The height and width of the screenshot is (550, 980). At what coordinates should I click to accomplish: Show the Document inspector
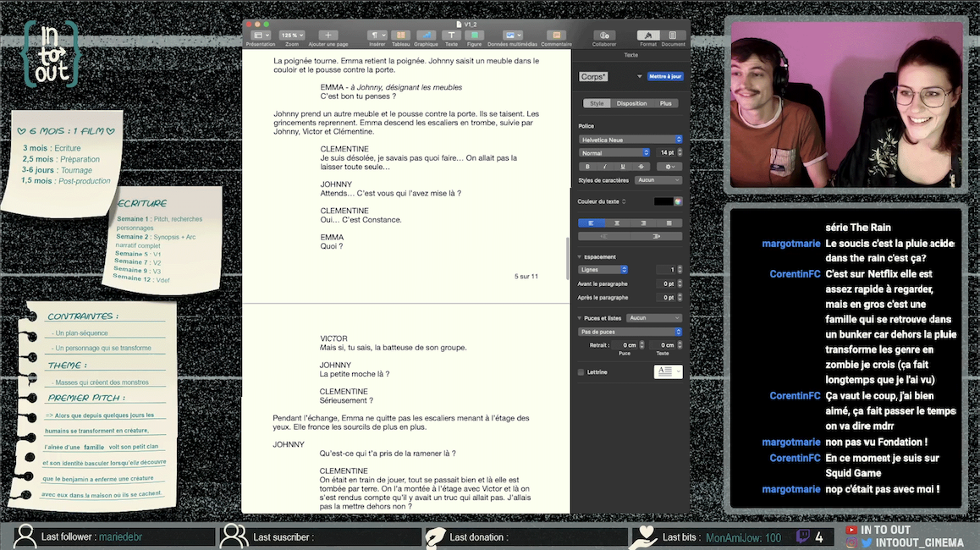pos(673,36)
